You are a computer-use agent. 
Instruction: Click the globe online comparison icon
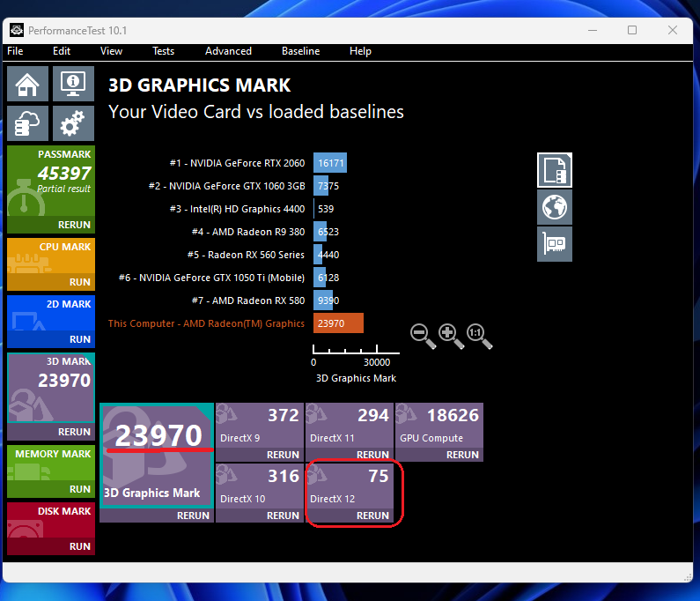coord(555,207)
